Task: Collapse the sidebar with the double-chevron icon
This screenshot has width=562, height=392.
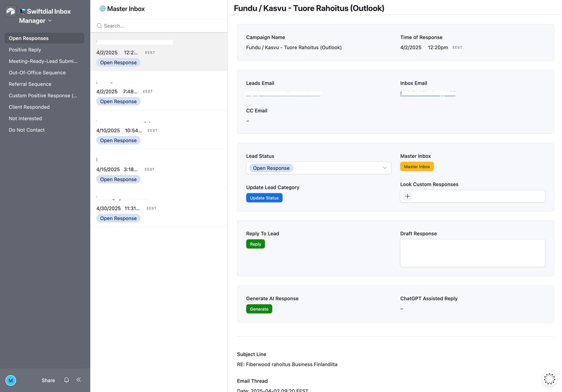Action: [x=78, y=380]
